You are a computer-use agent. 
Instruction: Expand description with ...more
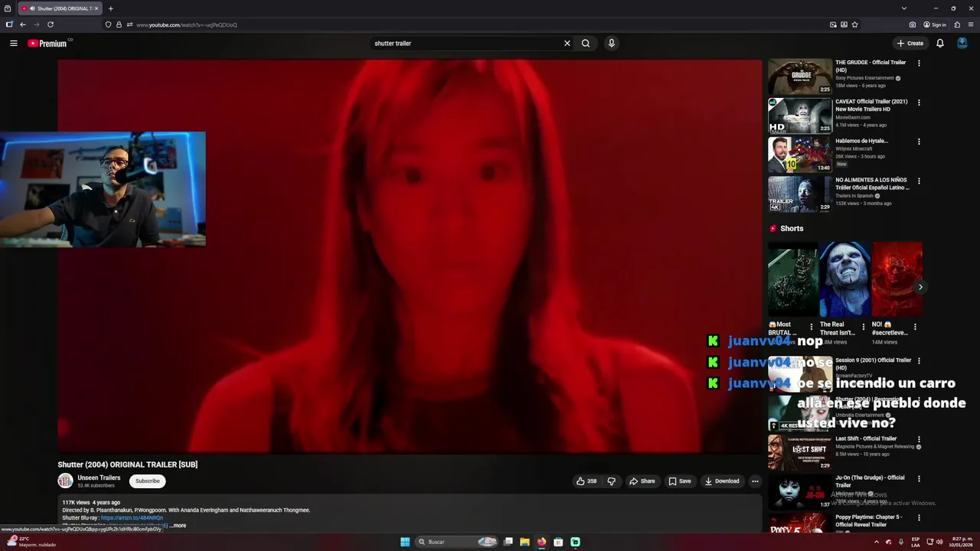coord(178,526)
